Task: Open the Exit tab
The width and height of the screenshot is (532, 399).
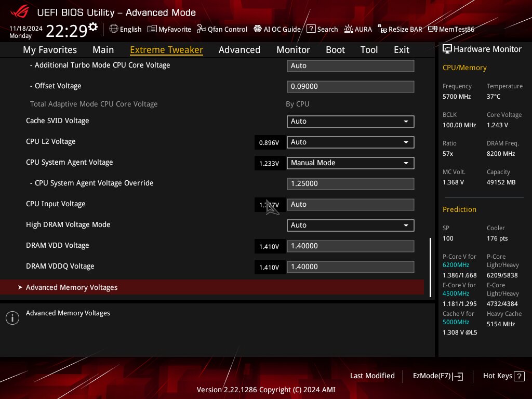Action: [402, 50]
